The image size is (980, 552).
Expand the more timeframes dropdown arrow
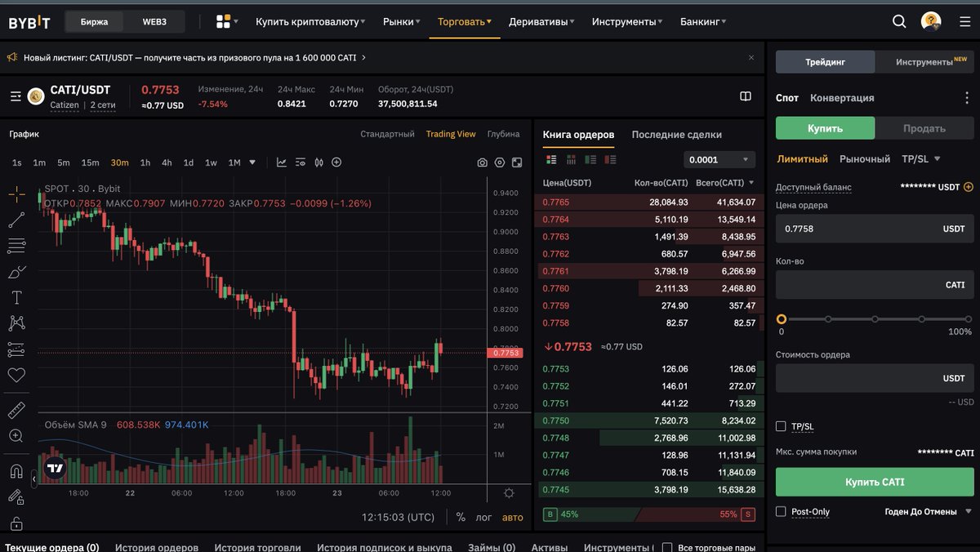[x=252, y=162]
